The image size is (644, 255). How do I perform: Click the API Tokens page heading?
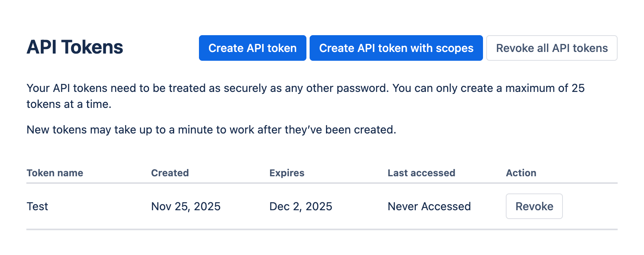click(75, 47)
